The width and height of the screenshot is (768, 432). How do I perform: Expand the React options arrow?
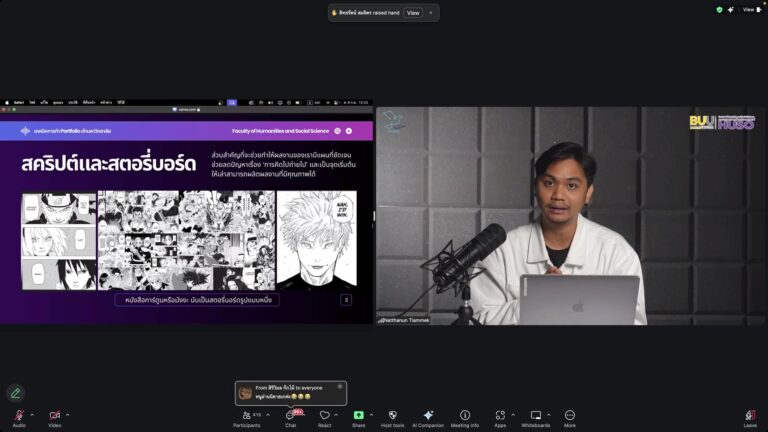pos(336,415)
